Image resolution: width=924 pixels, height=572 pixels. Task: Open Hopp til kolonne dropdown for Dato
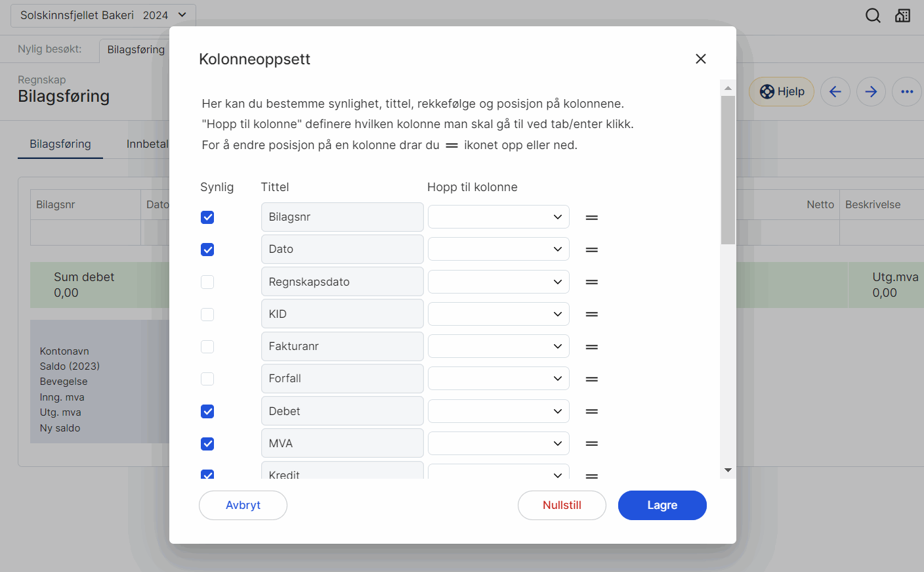pos(498,250)
